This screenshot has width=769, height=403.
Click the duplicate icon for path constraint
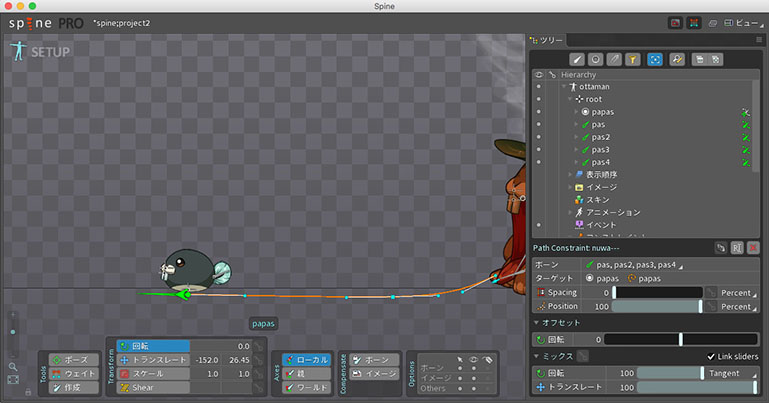720,248
